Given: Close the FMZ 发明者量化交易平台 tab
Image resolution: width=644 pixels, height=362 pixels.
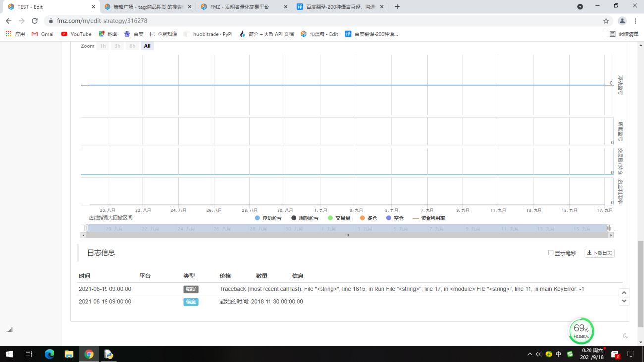Looking at the screenshot, I should click(x=285, y=7).
